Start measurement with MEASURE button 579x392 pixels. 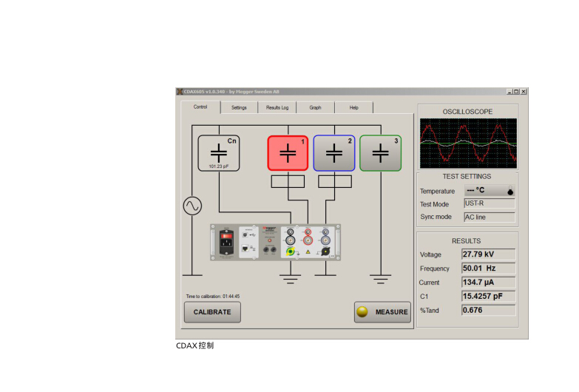click(x=382, y=312)
